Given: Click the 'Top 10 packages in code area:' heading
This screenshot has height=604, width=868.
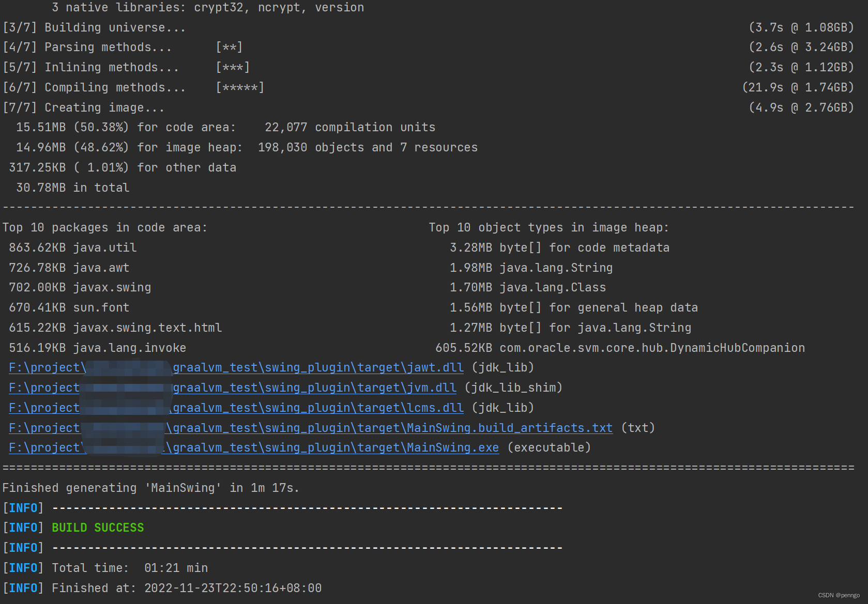Looking at the screenshot, I should tap(105, 227).
